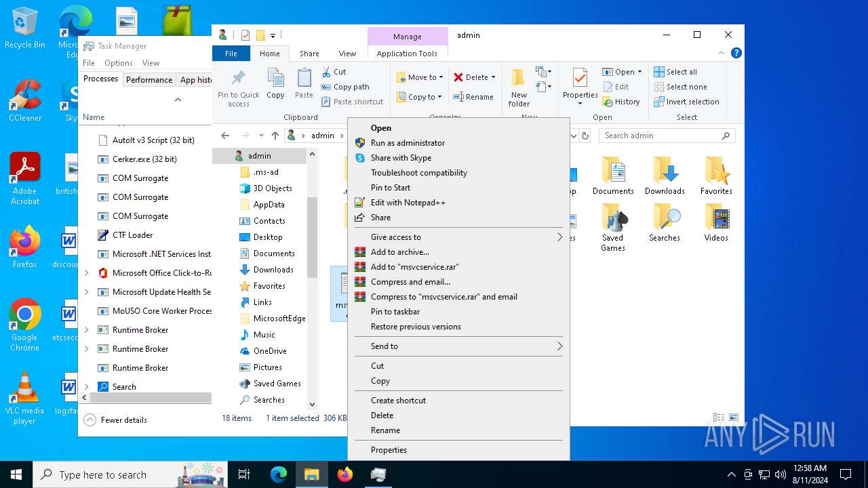
Task: Open recent locations dropdown arrow in Explorer
Action: tap(261, 136)
